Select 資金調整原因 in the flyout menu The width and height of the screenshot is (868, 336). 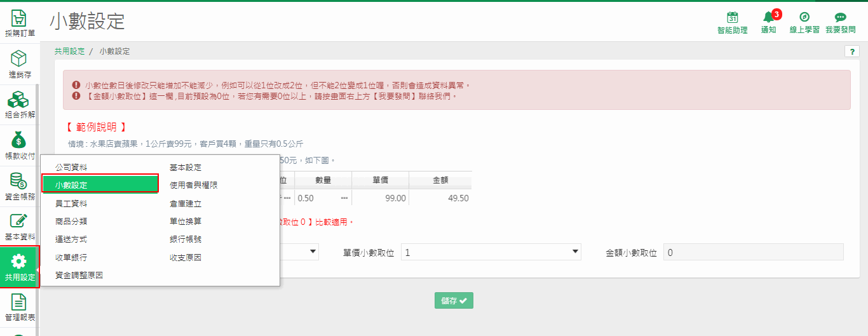79,275
